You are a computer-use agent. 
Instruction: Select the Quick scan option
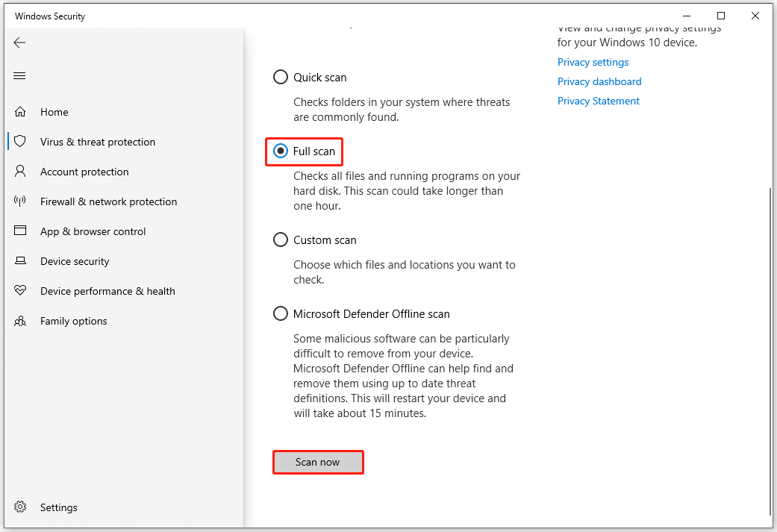(x=281, y=77)
